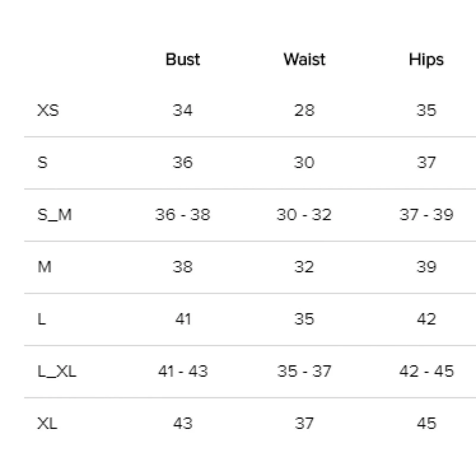The height and width of the screenshot is (476, 476).
Task: Click the 42 - 45 hips range cell
Action: 426,371
